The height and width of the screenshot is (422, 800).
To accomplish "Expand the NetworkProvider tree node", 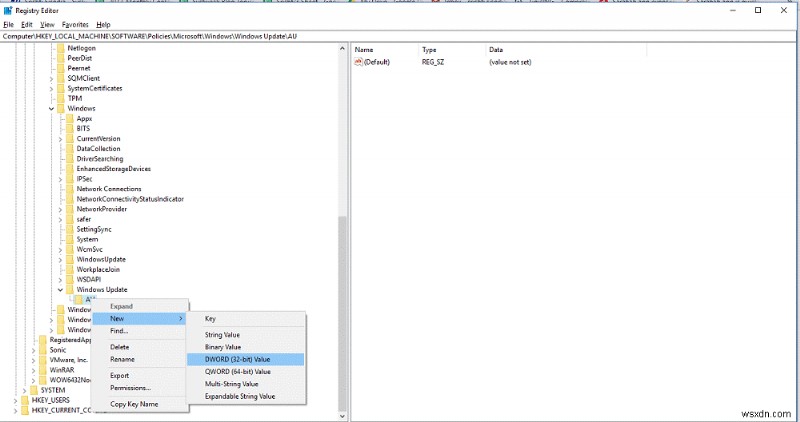I will [x=60, y=209].
